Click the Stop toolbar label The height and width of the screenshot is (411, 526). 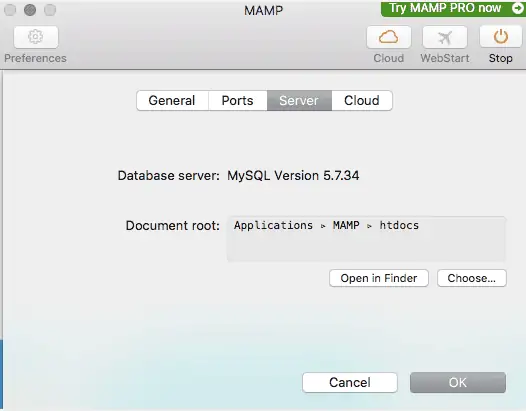click(501, 58)
